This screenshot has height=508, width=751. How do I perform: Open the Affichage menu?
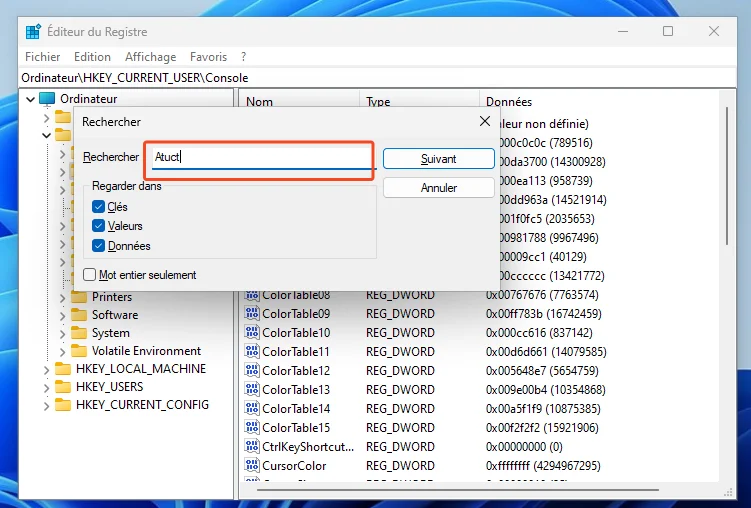click(150, 56)
